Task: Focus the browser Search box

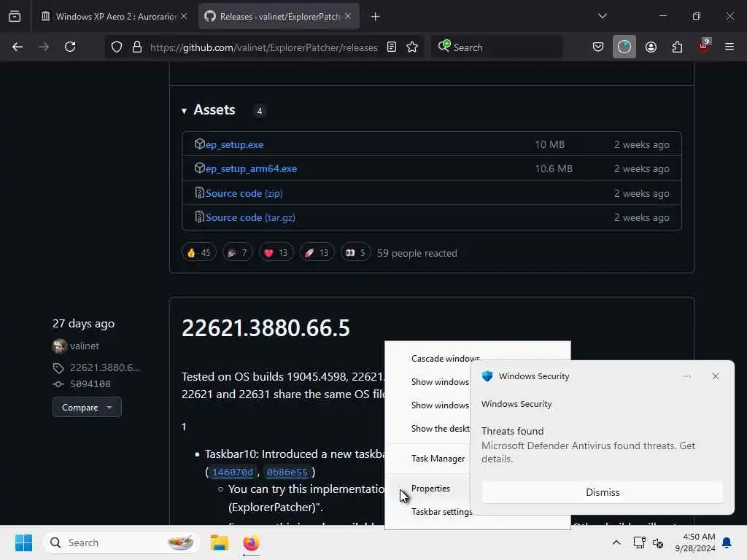Action: click(x=496, y=47)
